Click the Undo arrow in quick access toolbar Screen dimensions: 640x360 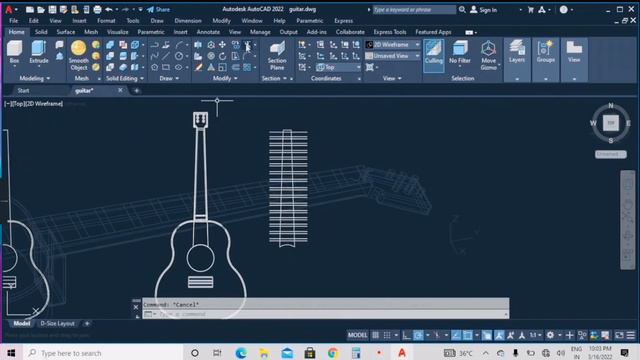pyautogui.click(x=109, y=9)
